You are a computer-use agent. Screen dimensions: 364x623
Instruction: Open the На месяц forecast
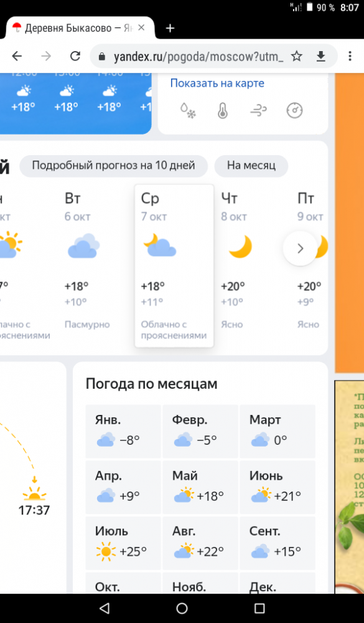point(251,165)
